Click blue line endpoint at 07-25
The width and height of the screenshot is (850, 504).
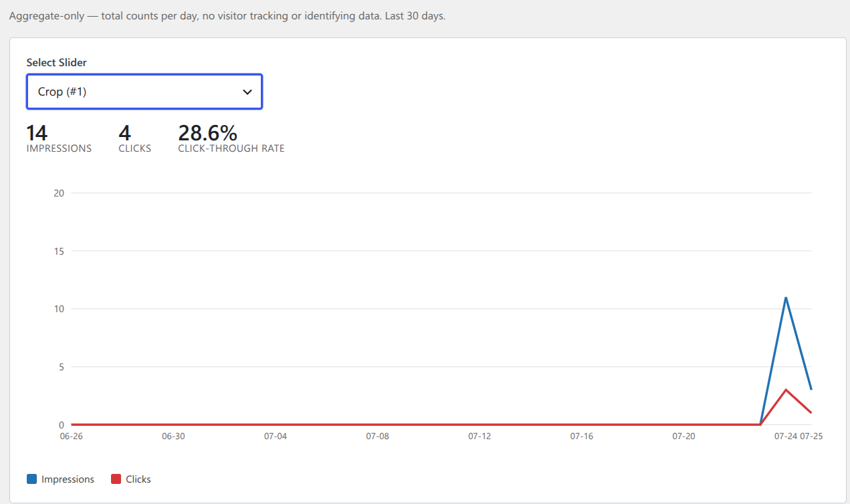click(811, 390)
